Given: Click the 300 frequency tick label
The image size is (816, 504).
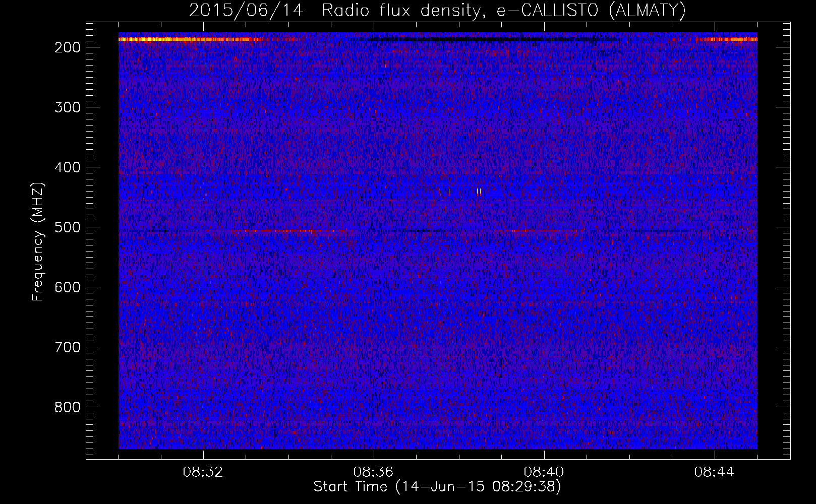Looking at the screenshot, I should [68, 107].
